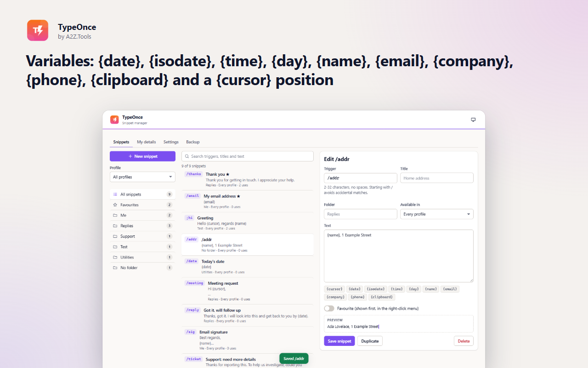Insert the {cursor} variable chip
588x368 pixels.
(x=334, y=289)
